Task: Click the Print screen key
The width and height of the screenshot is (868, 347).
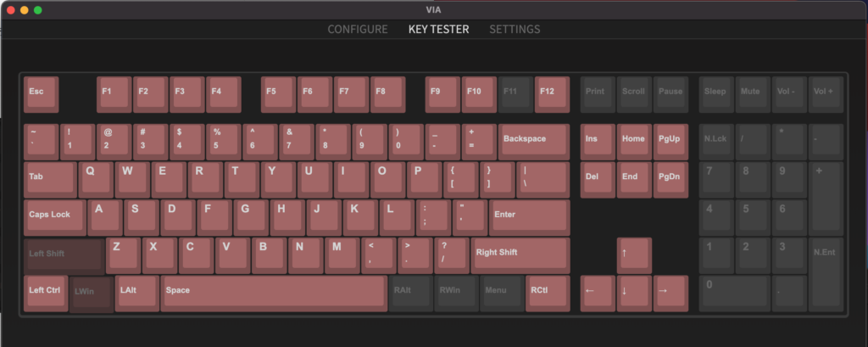Action: [x=598, y=95]
